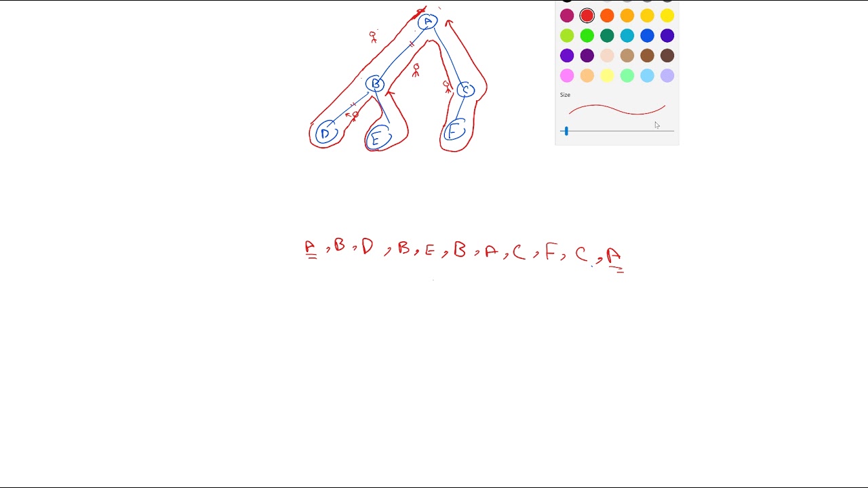Choose the dark plum purple swatch

pyautogui.click(x=587, y=56)
